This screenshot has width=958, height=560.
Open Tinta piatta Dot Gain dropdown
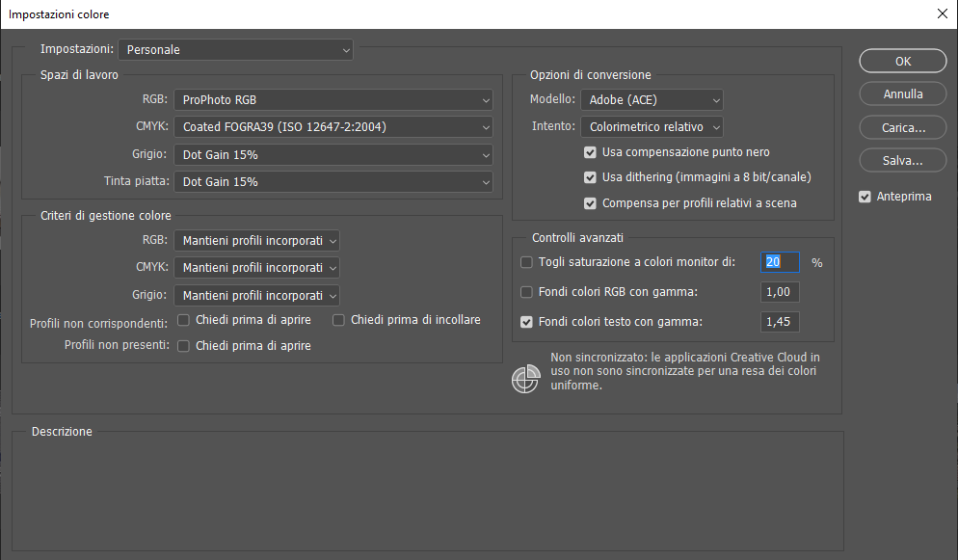(x=333, y=181)
